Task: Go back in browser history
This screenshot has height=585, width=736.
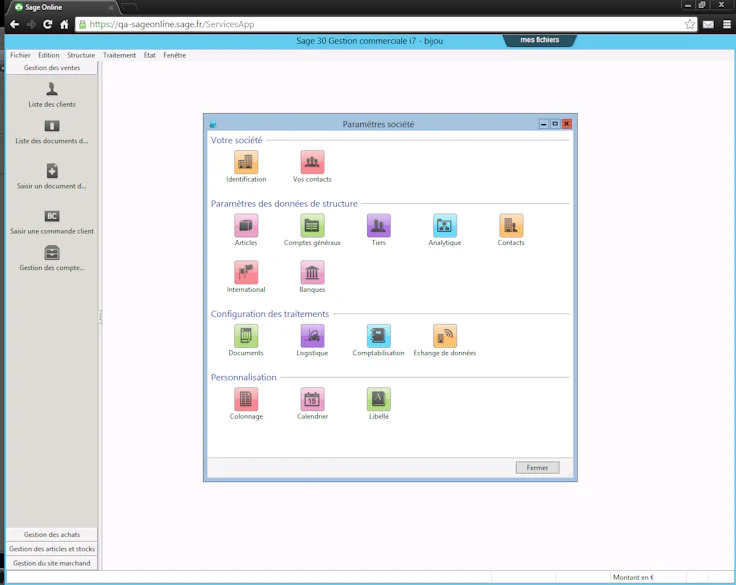Action: pyautogui.click(x=15, y=24)
